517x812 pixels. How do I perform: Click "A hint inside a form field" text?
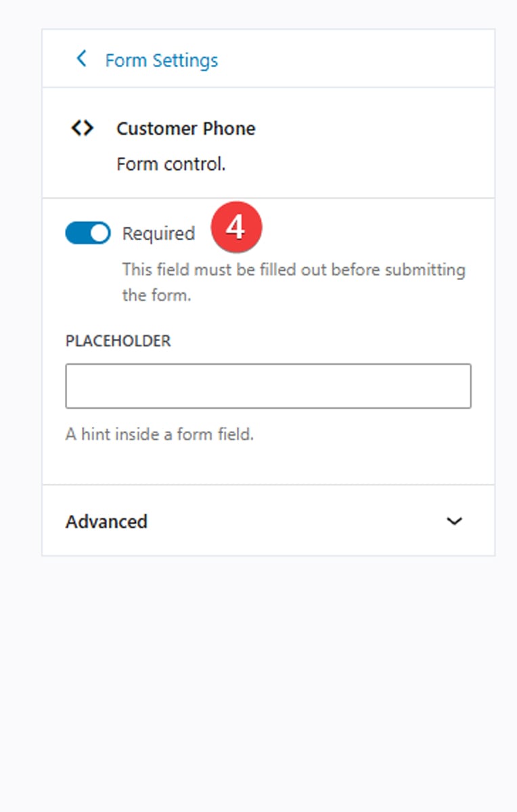(159, 434)
